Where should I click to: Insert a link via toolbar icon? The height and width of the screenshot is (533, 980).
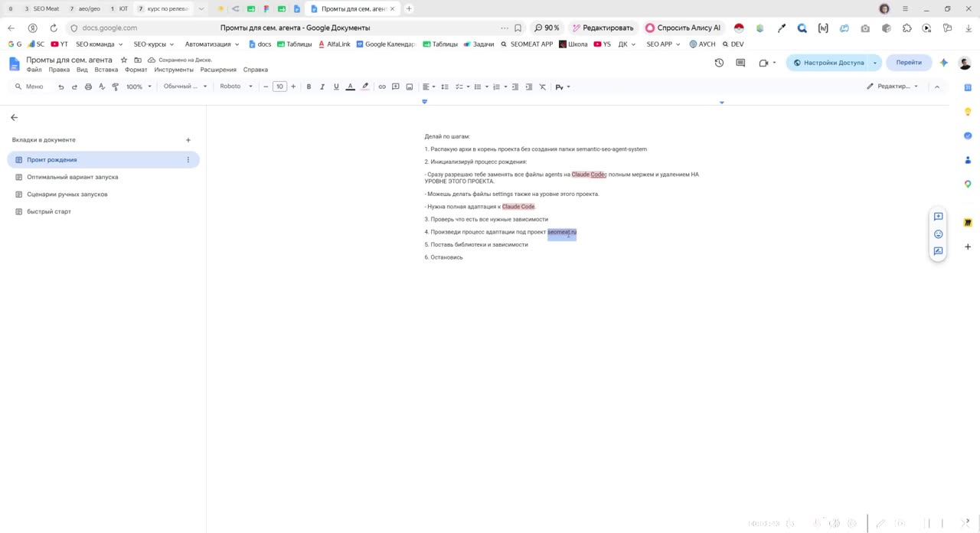(x=382, y=87)
